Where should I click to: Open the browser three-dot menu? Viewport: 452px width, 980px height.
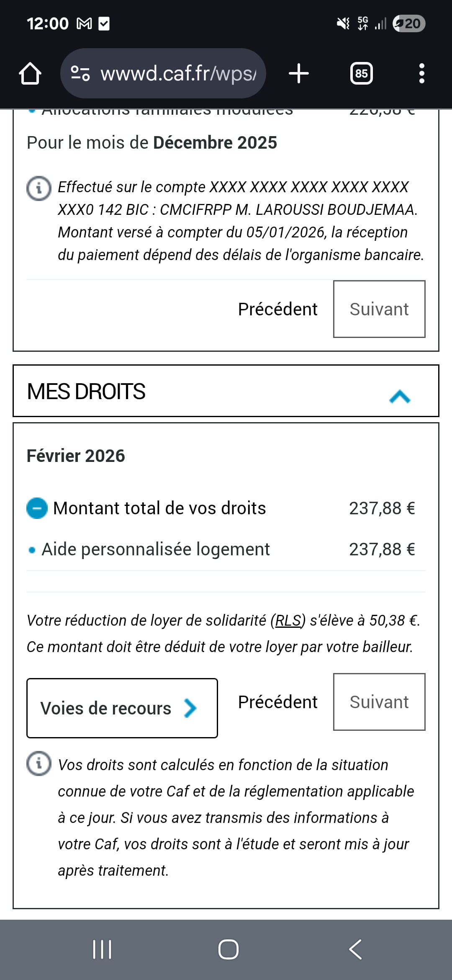[x=421, y=73]
